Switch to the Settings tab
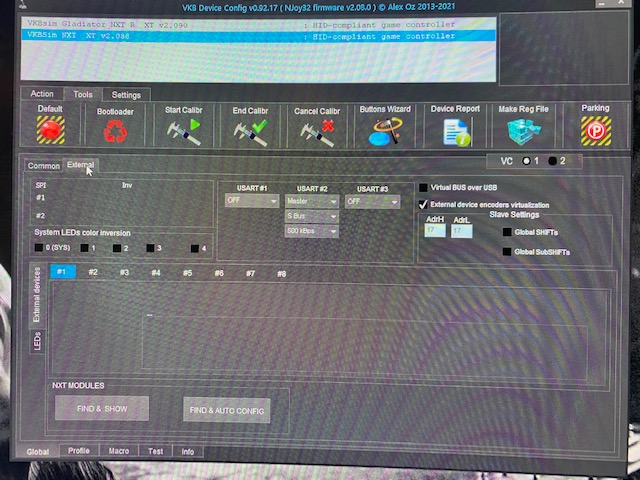Image resolution: width=640 pixels, height=480 pixels. click(x=126, y=95)
